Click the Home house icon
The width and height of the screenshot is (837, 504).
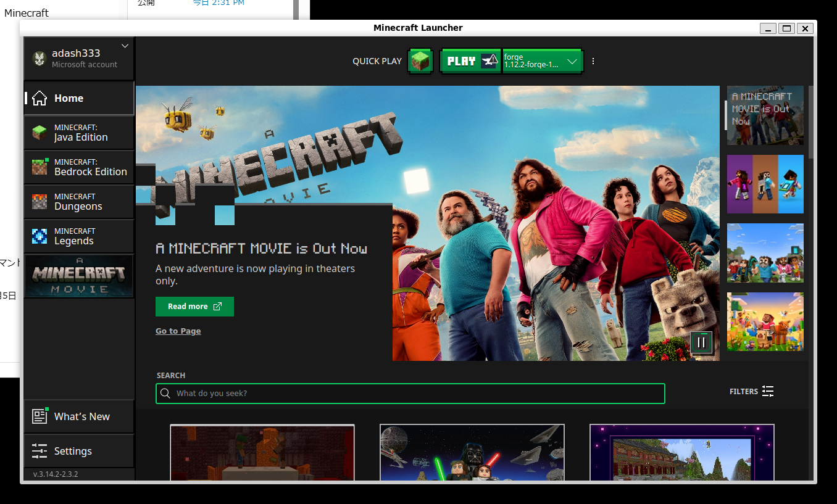click(40, 98)
